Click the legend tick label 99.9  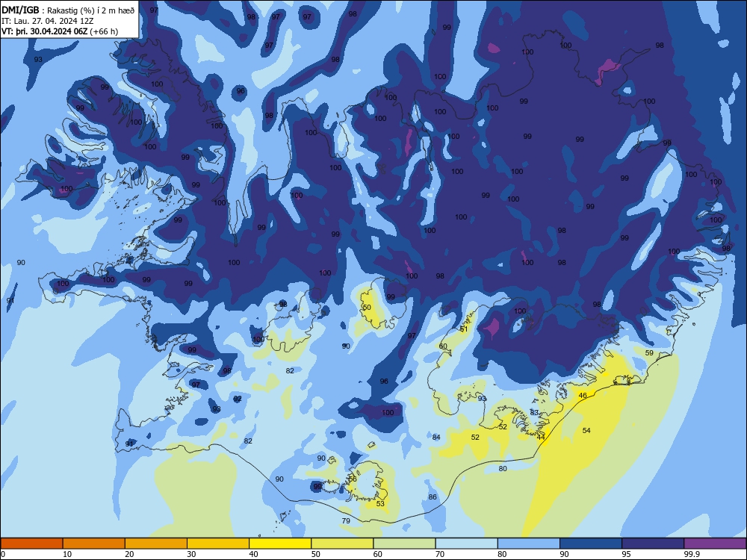pos(692,554)
